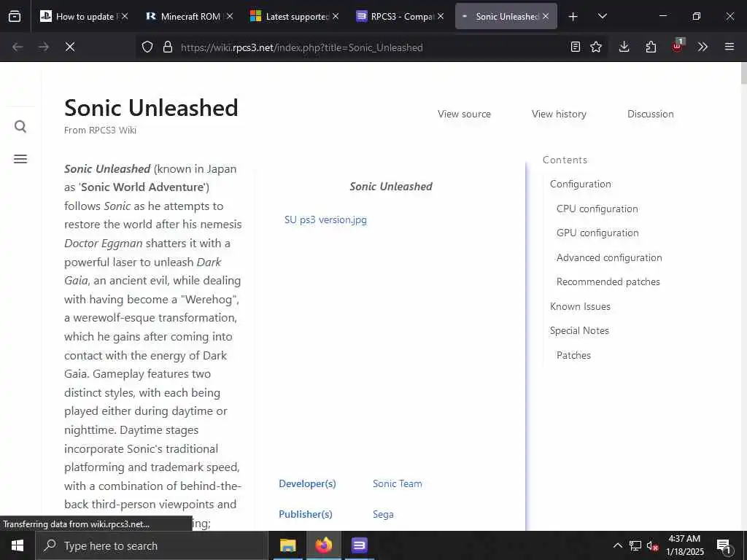Open the View source page

(464, 114)
